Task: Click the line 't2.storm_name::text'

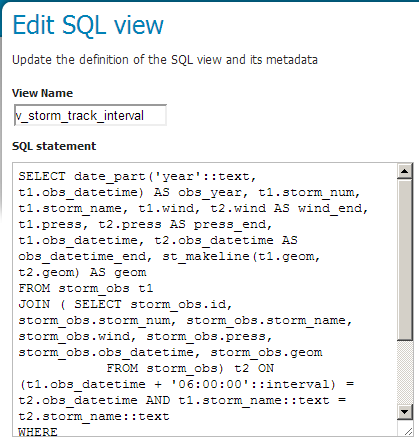Action: (94, 416)
